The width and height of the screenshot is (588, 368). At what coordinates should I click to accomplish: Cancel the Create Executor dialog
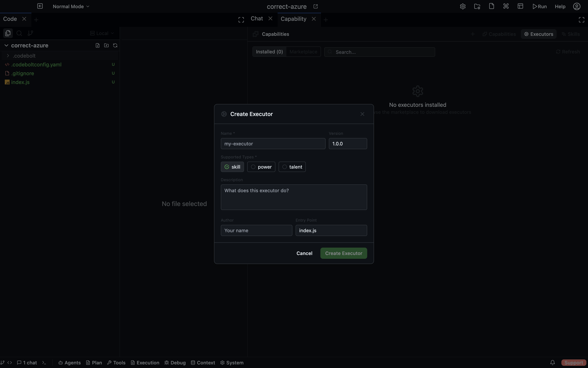(x=304, y=253)
